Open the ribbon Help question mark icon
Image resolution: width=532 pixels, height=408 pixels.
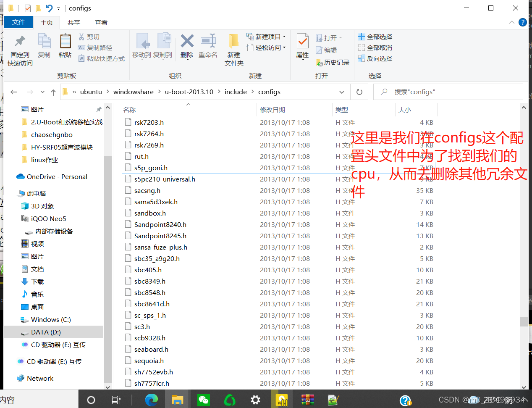pyautogui.click(x=523, y=22)
